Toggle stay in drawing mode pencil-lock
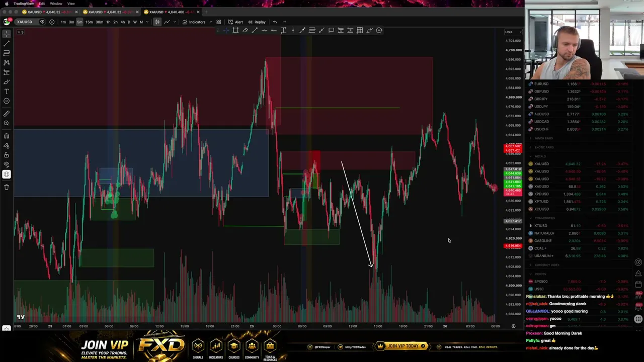 [7, 145]
